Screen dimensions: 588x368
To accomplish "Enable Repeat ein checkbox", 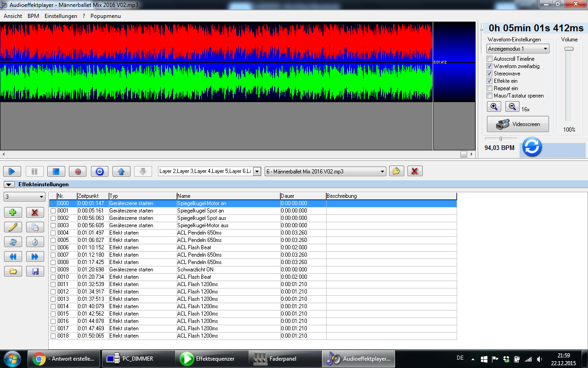I will [489, 88].
